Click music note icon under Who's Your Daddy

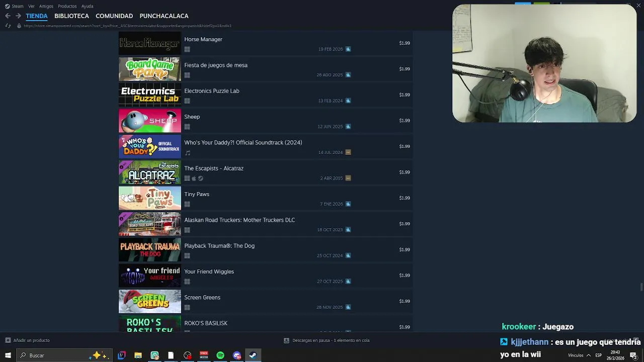pyautogui.click(x=187, y=153)
